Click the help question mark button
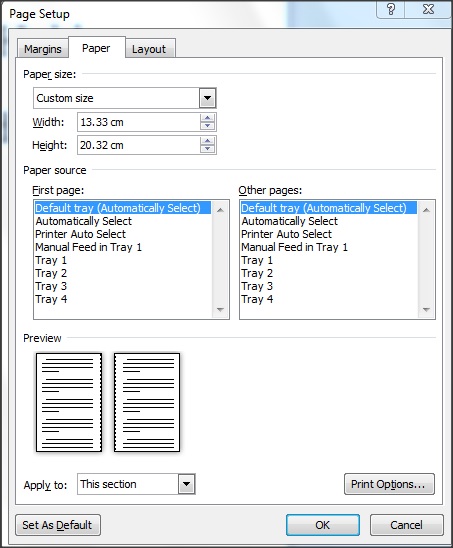Image resolution: width=453 pixels, height=548 pixels. [x=390, y=9]
